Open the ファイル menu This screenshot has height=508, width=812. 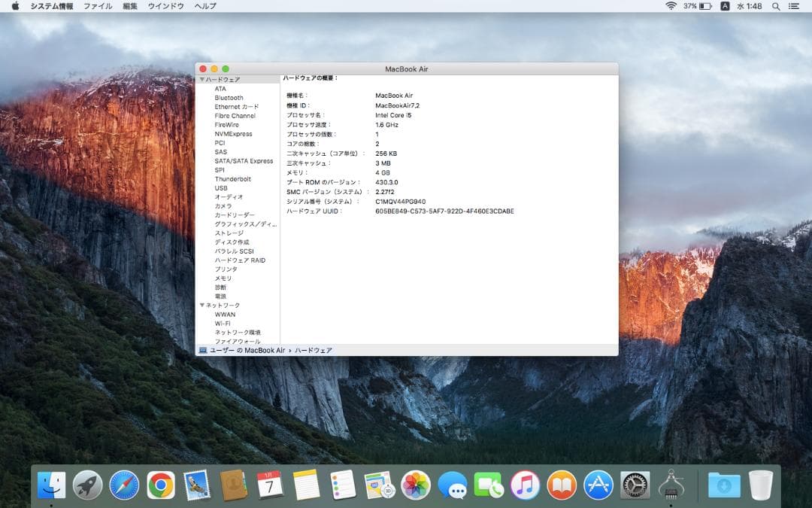click(x=98, y=6)
